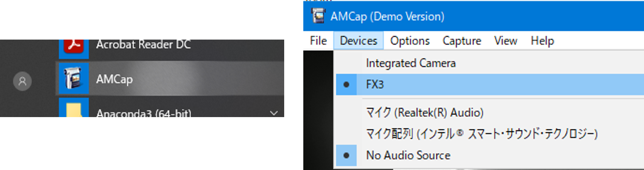Expand the Anaconda3 (64-bit) folder chevron
Screen dimensions: 644x170
[x=273, y=113]
